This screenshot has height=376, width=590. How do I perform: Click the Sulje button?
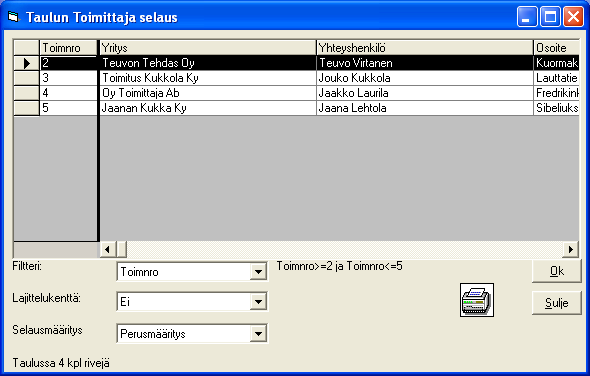click(x=557, y=303)
